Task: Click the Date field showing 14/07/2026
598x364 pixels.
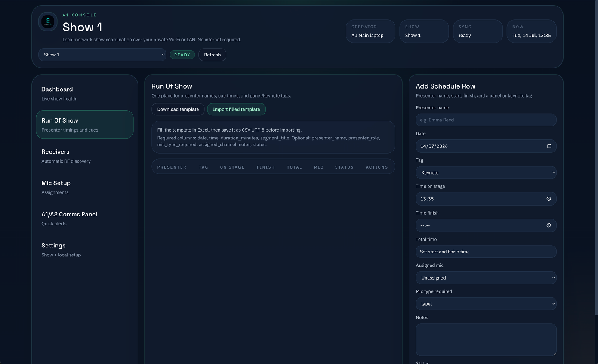Action: [486, 146]
